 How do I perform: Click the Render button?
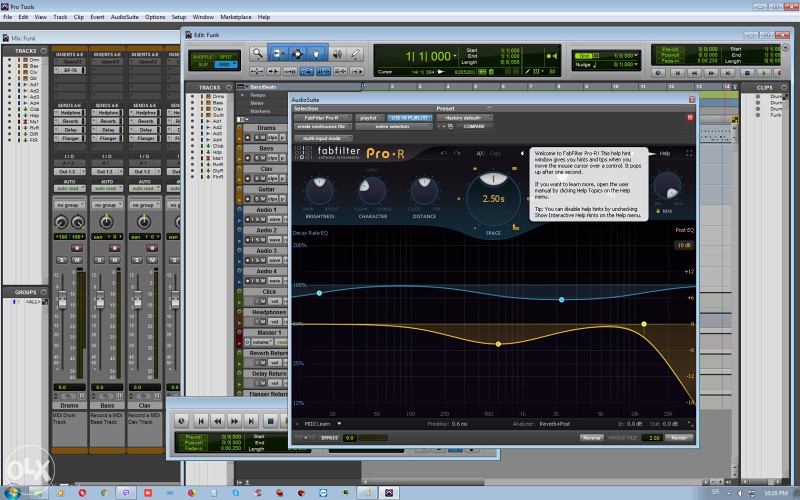click(679, 438)
